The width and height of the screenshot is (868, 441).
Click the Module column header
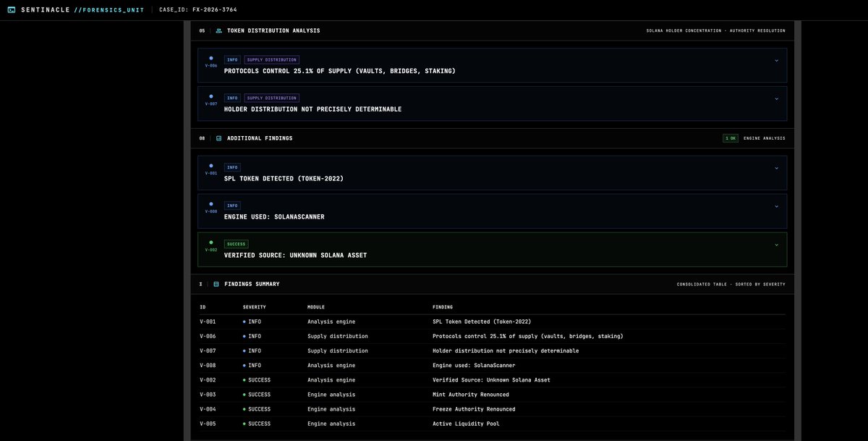click(316, 307)
